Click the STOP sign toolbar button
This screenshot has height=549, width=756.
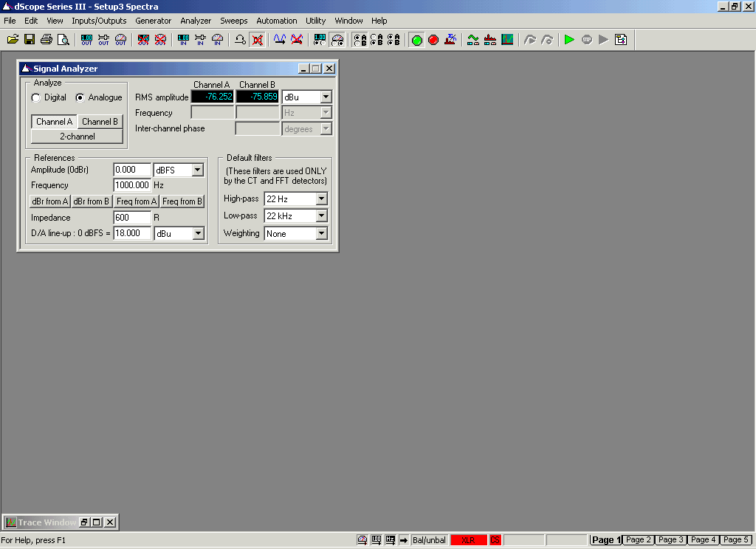pos(587,40)
